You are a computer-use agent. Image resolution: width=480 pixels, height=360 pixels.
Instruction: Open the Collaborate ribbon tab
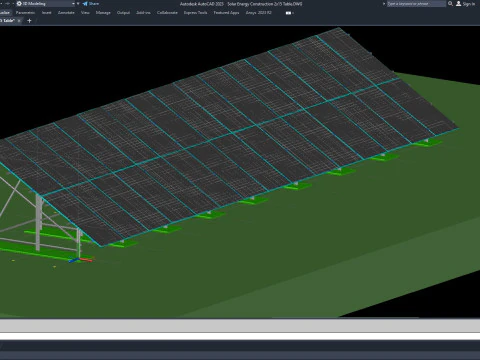[167, 13]
